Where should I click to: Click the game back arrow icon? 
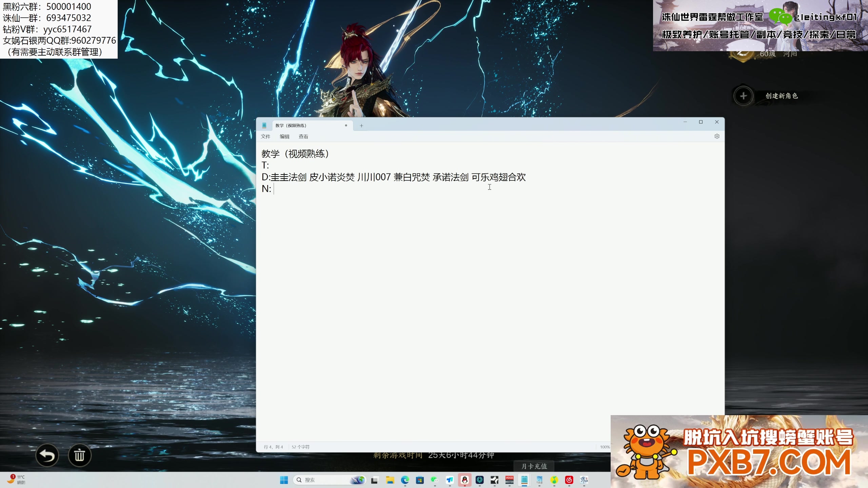point(47,455)
